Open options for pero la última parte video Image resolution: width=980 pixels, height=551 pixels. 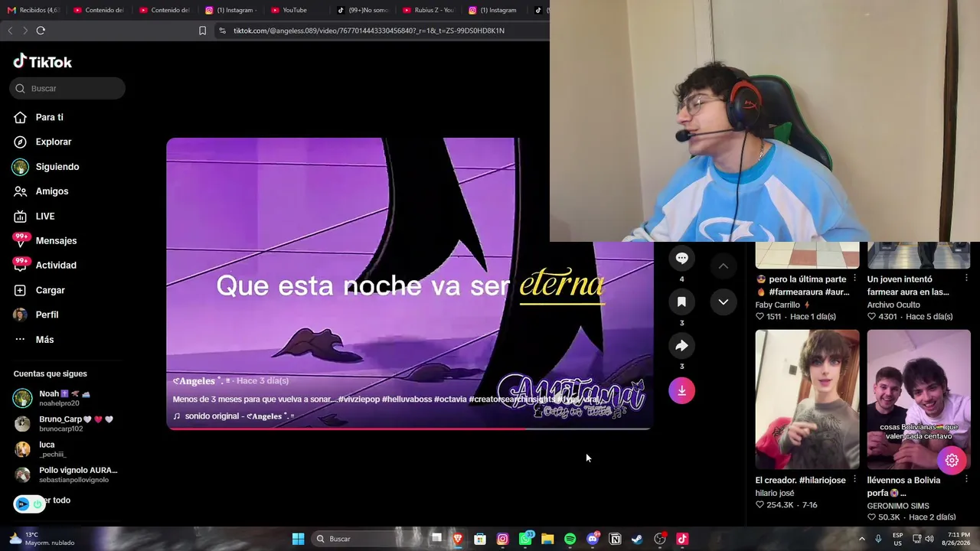[854, 279]
